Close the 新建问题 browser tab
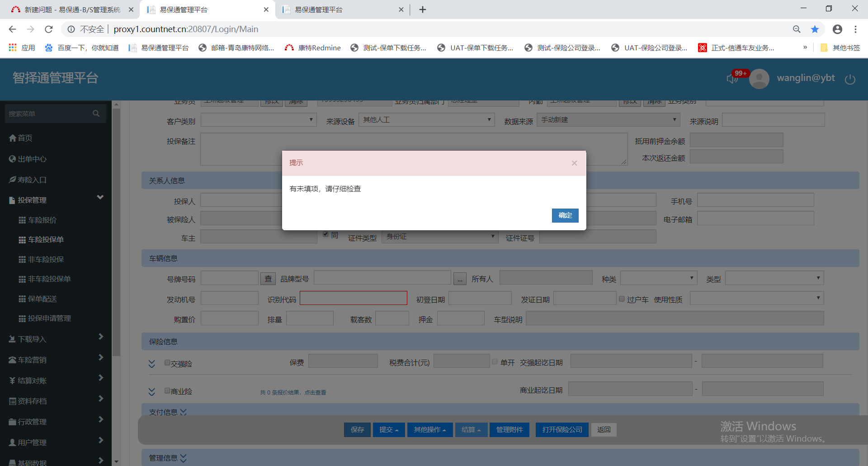Image resolution: width=868 pixels, height=466 pixels. click(x=131, y=10)
